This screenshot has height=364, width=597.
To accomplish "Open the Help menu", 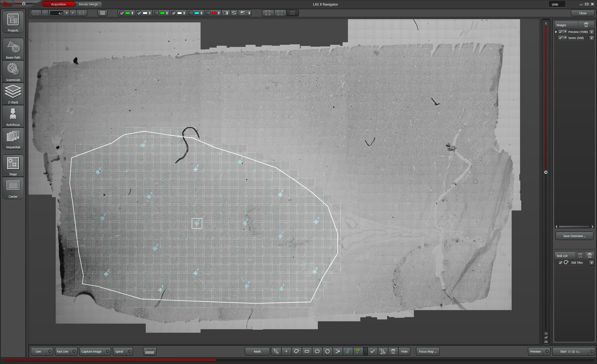I will tap(555, 4).
